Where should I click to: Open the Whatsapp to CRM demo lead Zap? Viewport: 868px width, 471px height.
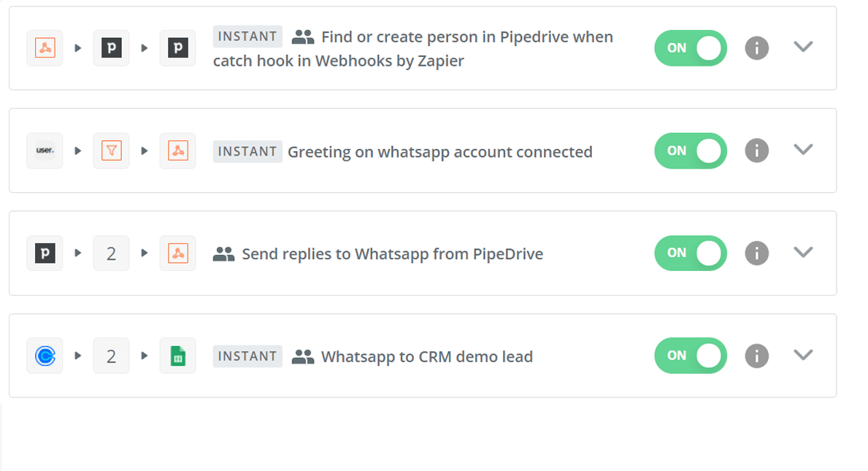click(427, 356)
